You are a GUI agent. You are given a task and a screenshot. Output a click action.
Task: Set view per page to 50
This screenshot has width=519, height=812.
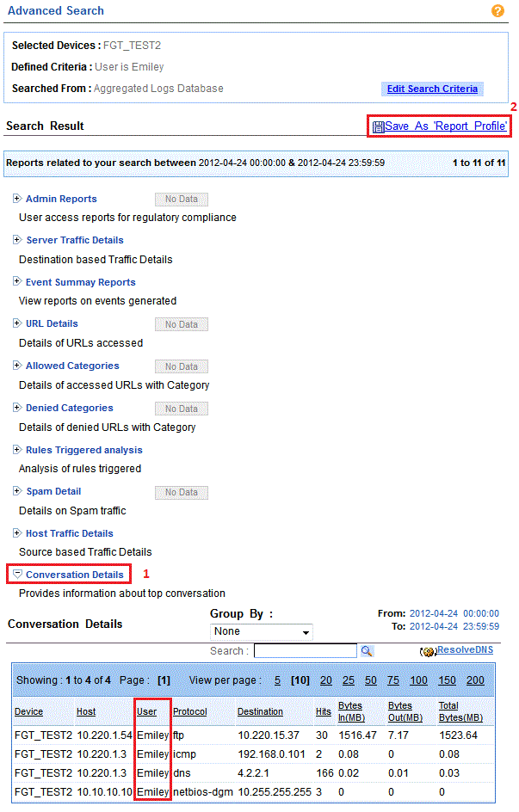coord(371,680)
